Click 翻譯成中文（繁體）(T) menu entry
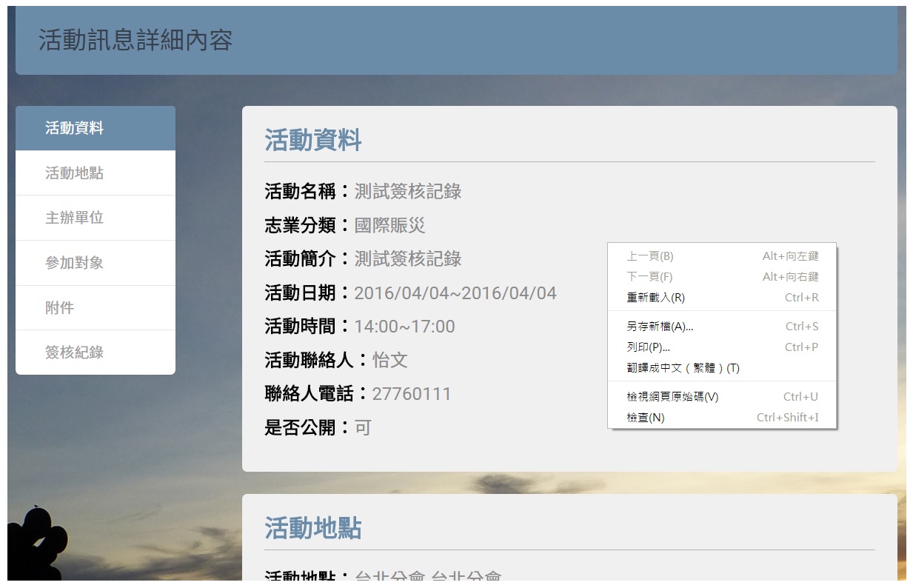Image resolution: width=913 pixels, height=588 pixels. pyautogui.click(x=722, y=368)
